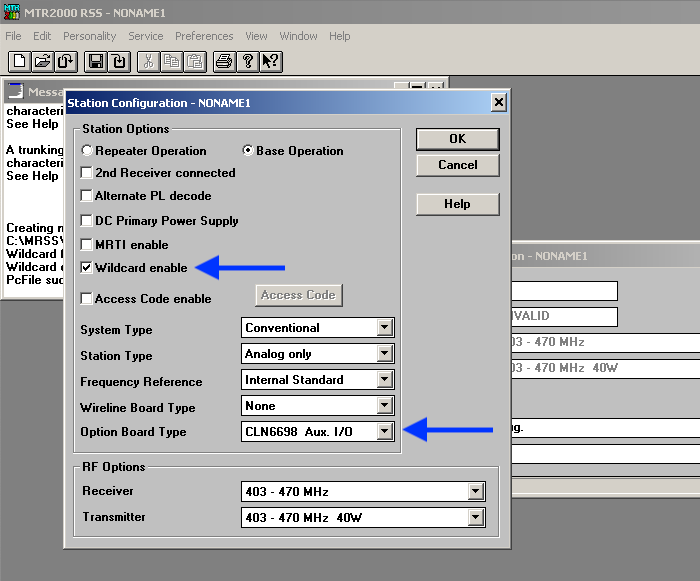Click the 'PcFile suc' message line

point(35,280)
